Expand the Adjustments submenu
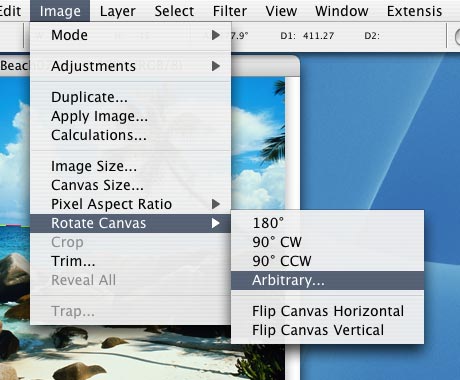 tap(130, 66)
